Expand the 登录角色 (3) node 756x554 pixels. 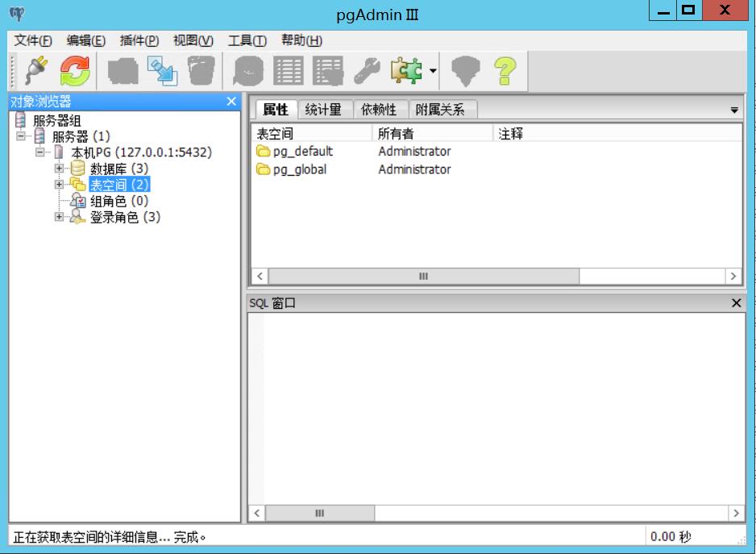[x=59, y=217]
